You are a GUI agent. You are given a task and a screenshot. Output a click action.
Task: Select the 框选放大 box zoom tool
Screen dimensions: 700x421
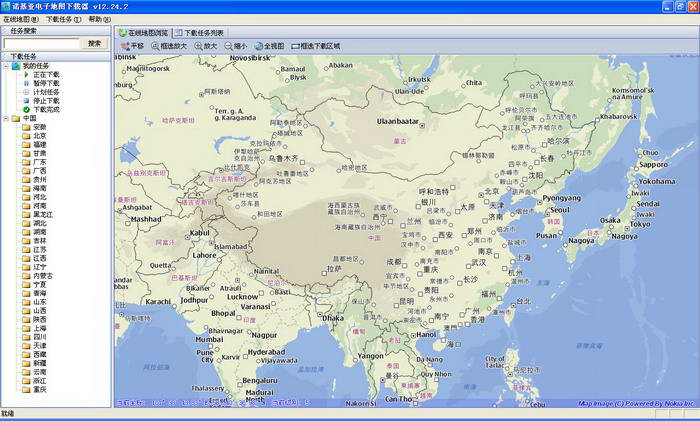coord(169,46)
